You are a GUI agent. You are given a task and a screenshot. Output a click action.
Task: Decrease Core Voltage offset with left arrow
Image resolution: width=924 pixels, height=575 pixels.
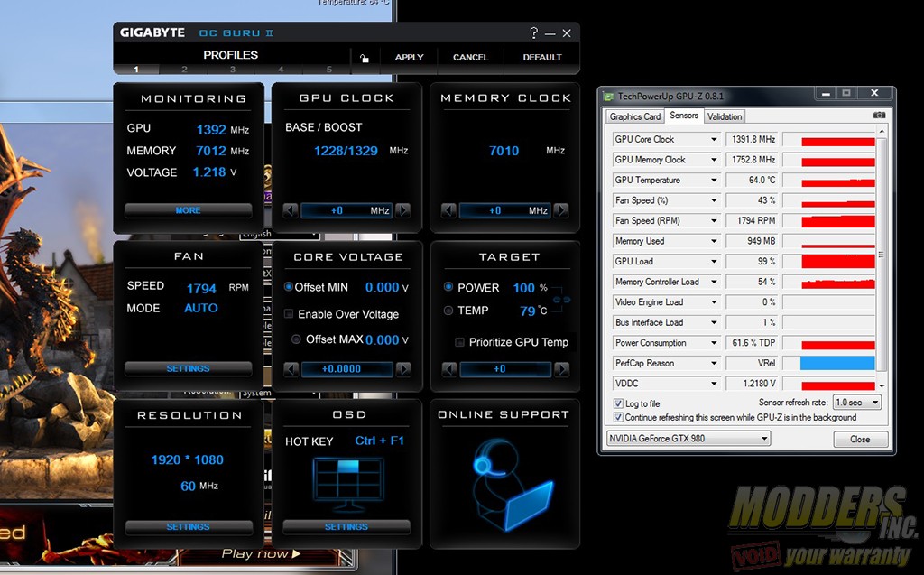point(291,369)
